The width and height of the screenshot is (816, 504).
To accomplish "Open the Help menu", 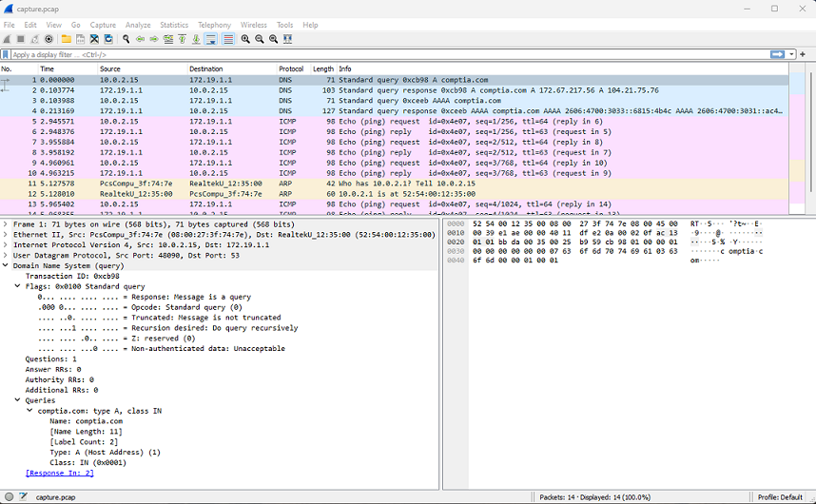I will [x=310, y=25].
